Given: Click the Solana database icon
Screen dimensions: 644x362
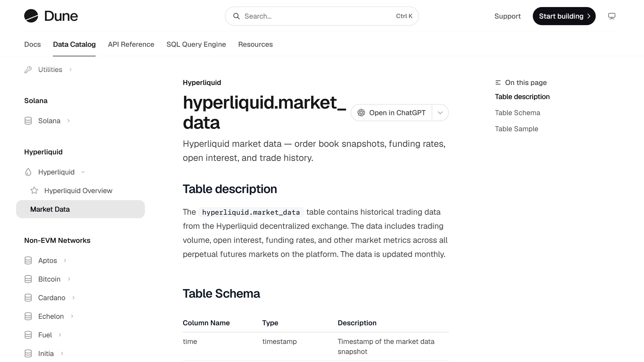Looking at the screenshot, I should [28, 121].
